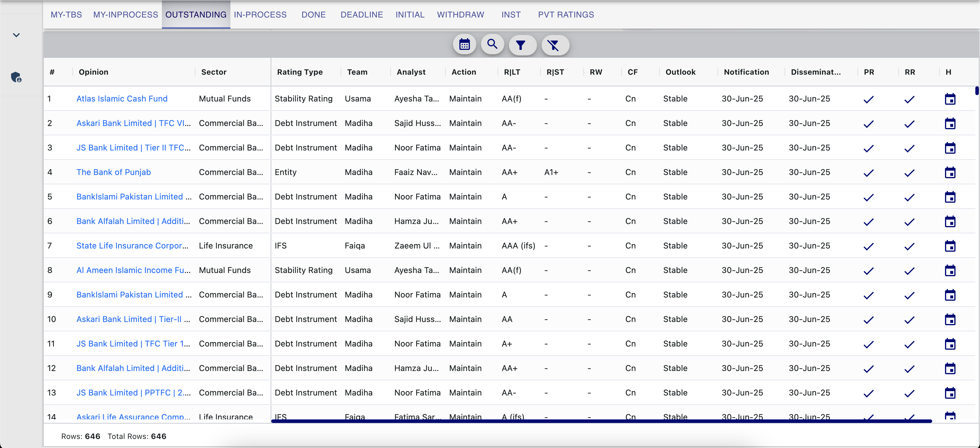The image size is (980, 448).
Task: Click RR checkmark for The Bank of Punjab
Action: (909, 173)
